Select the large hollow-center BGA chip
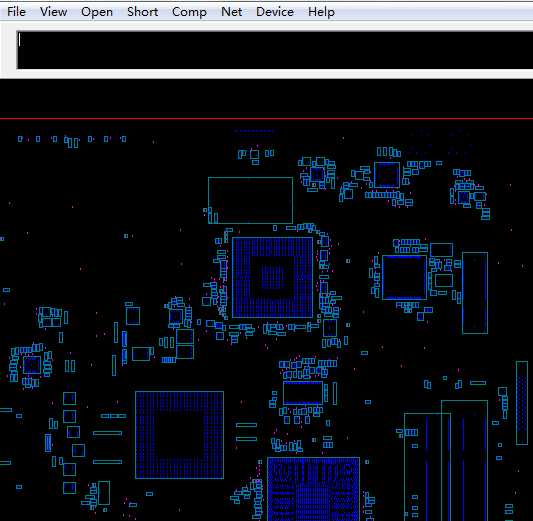The width and height of the screenshot is (533, 521). [179, 435]
